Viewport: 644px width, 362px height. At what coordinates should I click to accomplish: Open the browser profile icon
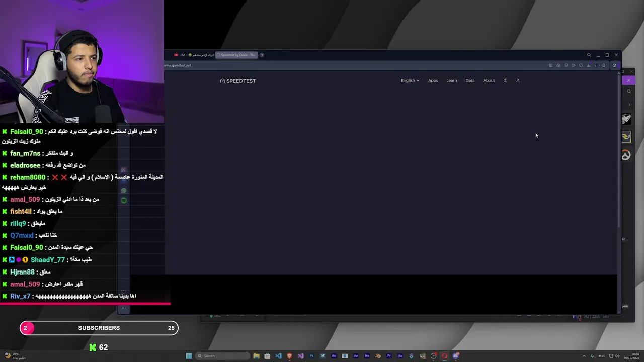[x=604, y=65]
